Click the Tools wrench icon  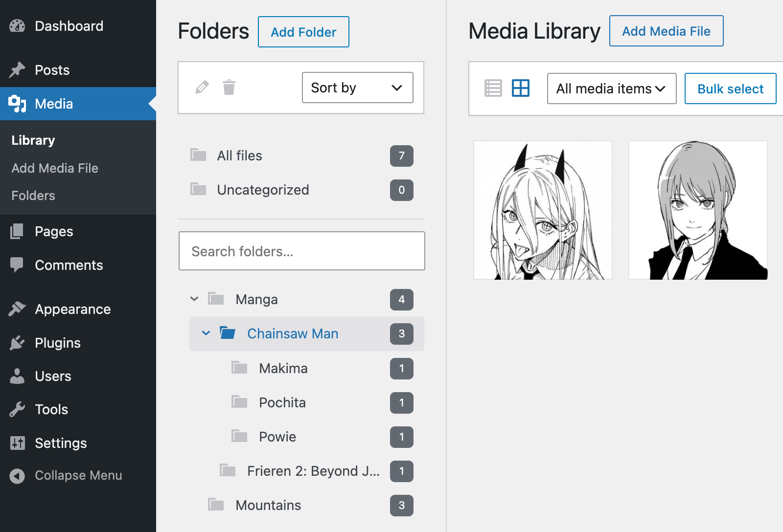(x=17, y=409)
